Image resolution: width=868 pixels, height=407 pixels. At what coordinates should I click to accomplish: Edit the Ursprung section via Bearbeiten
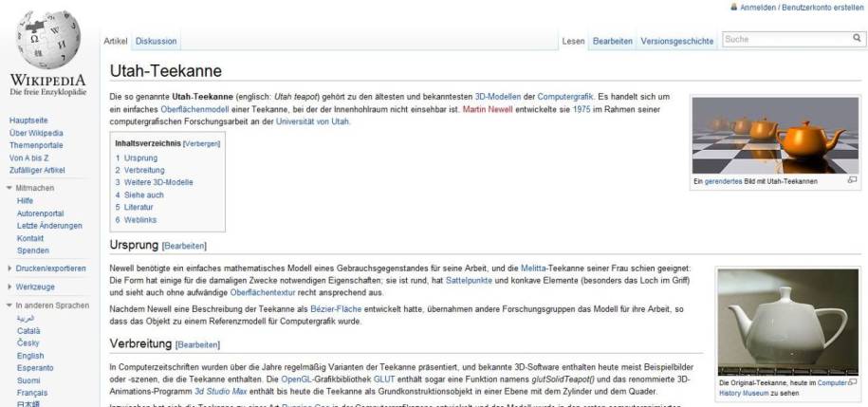click(185, 246)
